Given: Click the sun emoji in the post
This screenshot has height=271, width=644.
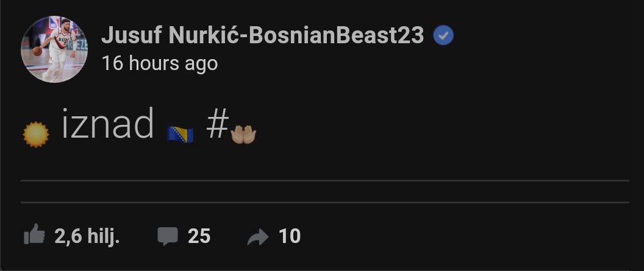Looking at the screenshot, I should coord(35,134).
